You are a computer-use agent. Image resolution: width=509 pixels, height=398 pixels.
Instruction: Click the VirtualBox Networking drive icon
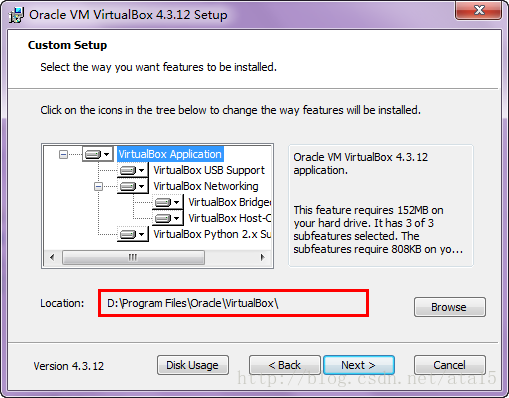132,186
